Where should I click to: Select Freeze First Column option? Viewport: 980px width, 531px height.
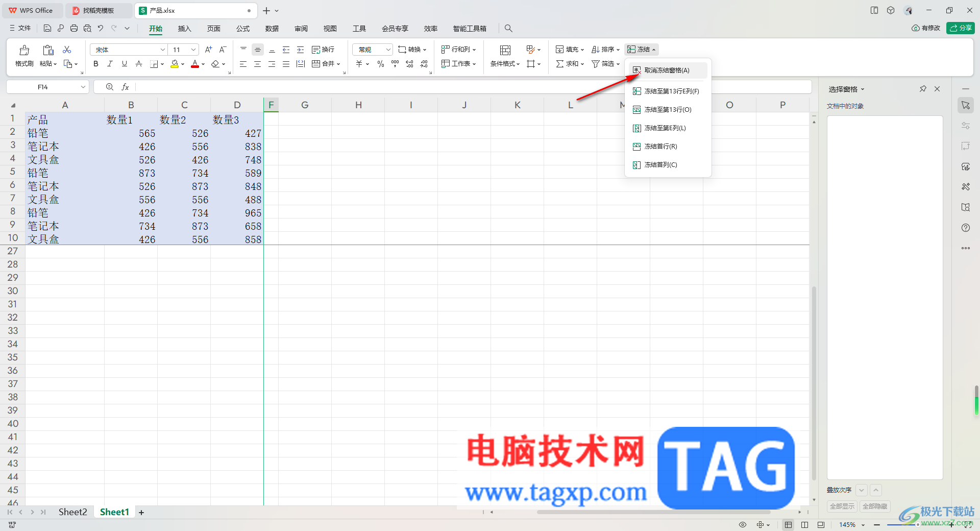[x=668, y=165]
